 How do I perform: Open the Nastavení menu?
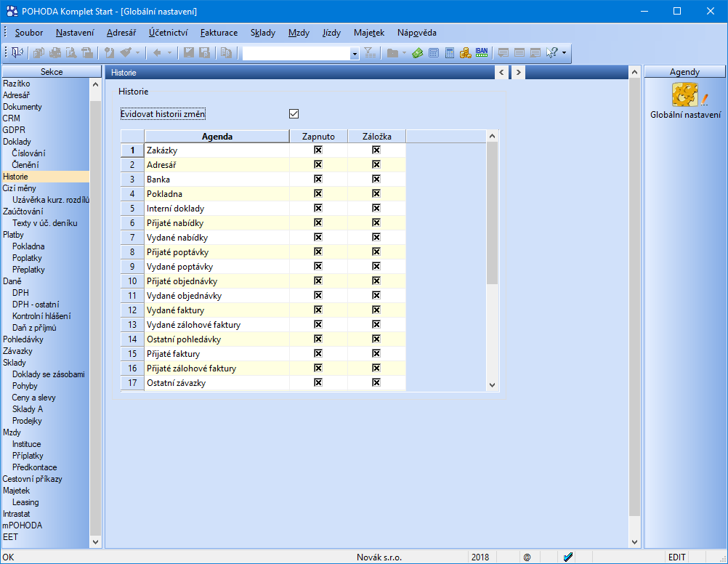click(75, 33)
